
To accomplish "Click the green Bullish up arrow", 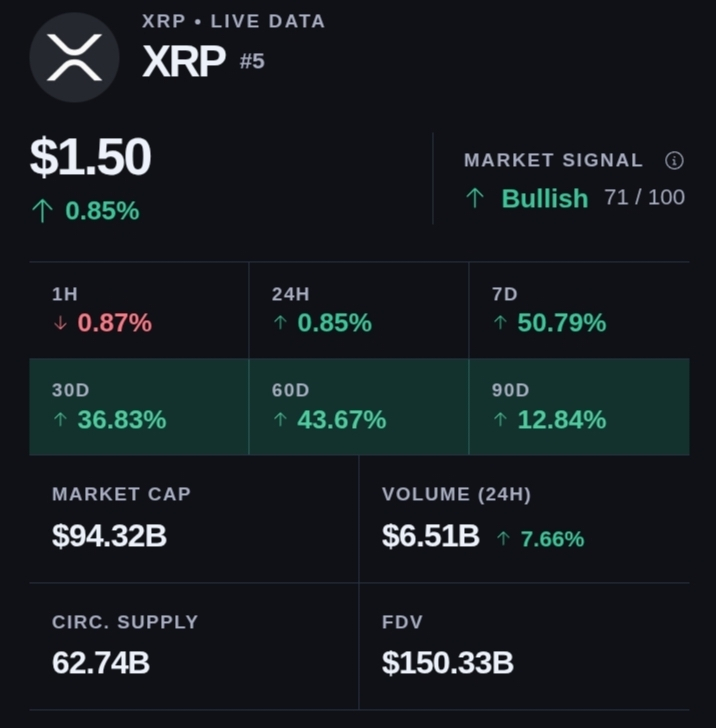I will click(x=475, y=198).
